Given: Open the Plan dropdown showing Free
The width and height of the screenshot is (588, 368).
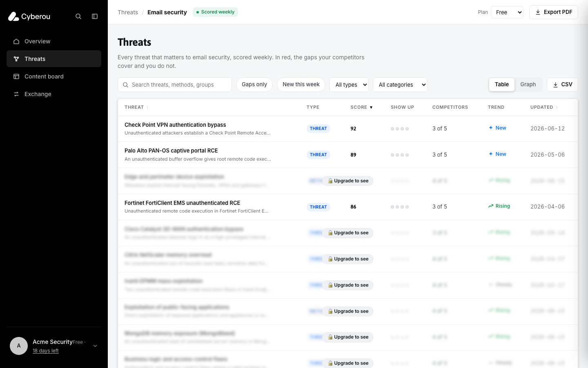Looking at the screenshot, I should pyautogui.click(x=507, y=12).
